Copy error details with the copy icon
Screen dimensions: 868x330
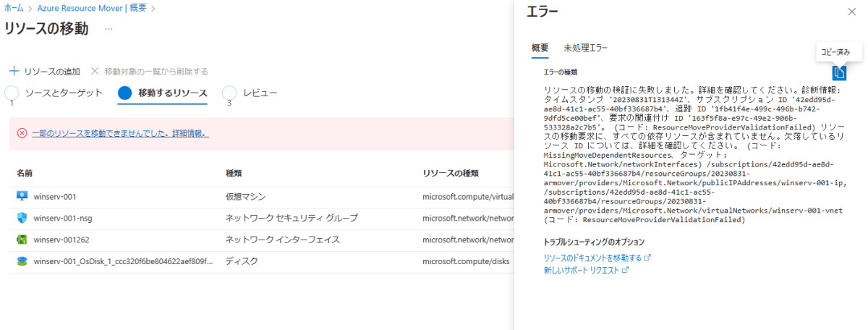839,72
